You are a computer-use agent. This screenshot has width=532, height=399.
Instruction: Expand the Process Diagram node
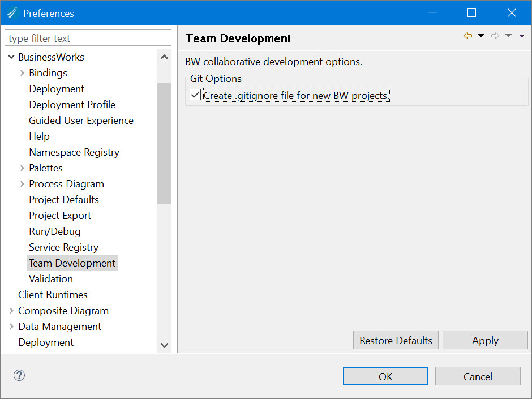(x=22, y=184)
